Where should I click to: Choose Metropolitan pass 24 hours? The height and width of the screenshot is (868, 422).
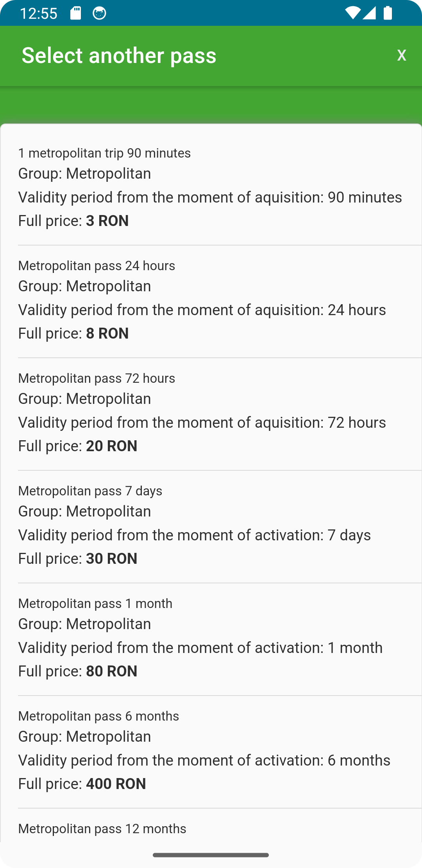(211, 301)
